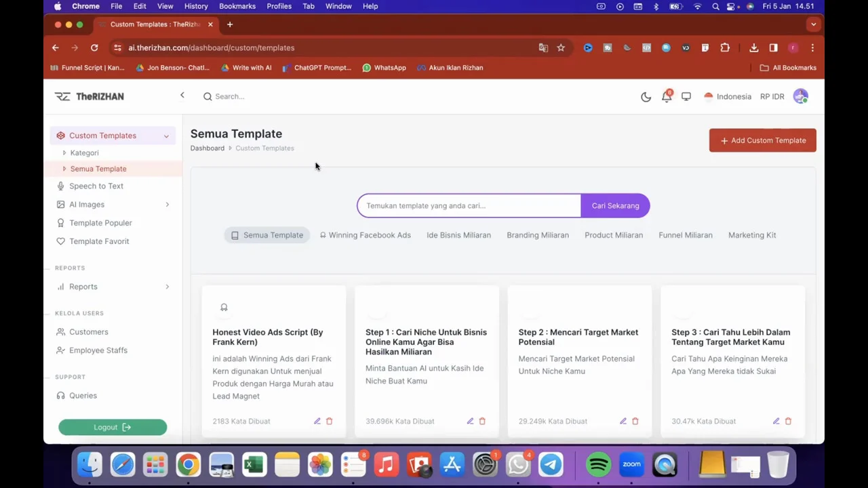Select the Funnel Miliaran tab

pos(686,235)
